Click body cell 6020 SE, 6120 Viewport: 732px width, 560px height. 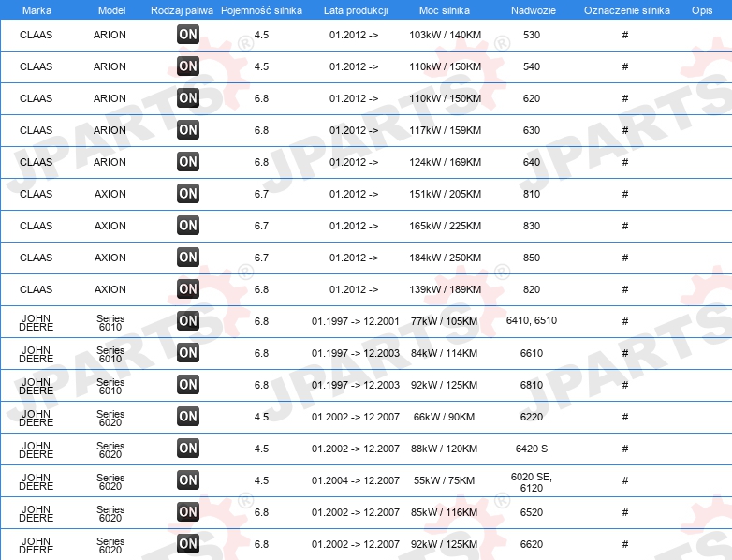[532, 482]
